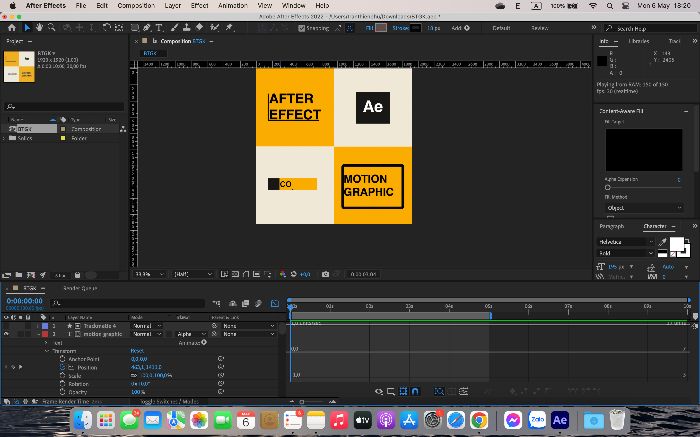The width and height of the screenshot is (700, 437).
Task: Open Google Chrome from the Dock
Action: pyautogui.click(x=479, y=420)
